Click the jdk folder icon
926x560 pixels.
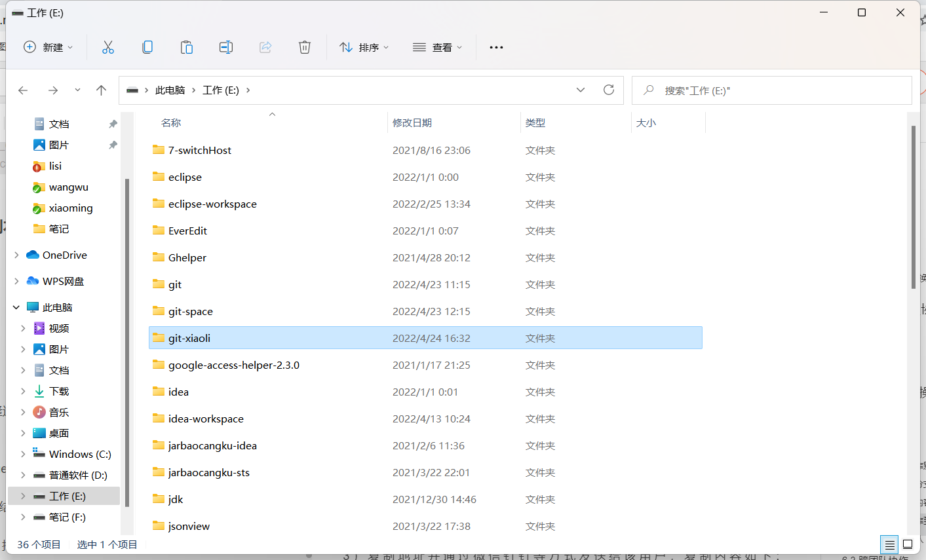[x=159, y=499]
